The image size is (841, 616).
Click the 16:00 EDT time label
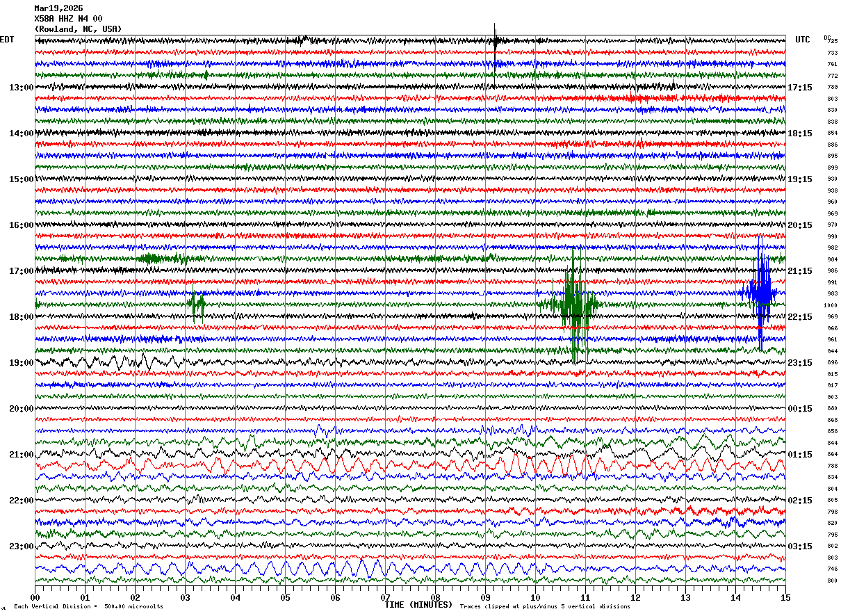tap(22, 225)
